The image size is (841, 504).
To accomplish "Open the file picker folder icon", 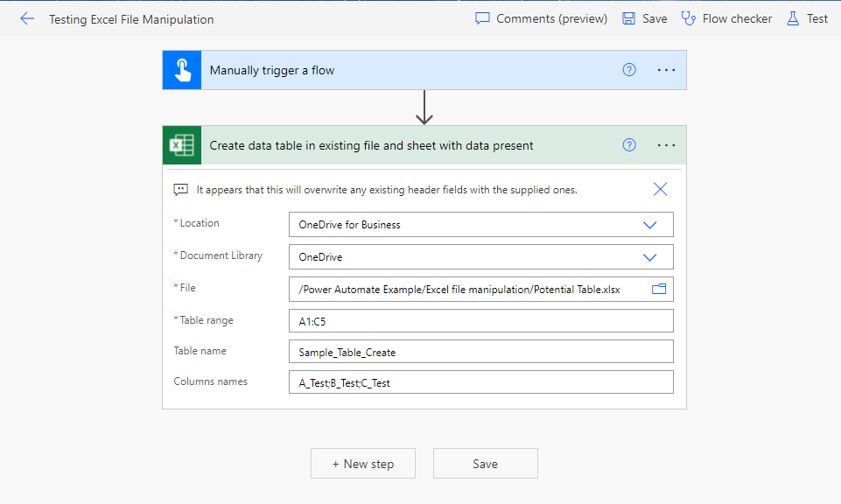I will click(x=659, y=289).
